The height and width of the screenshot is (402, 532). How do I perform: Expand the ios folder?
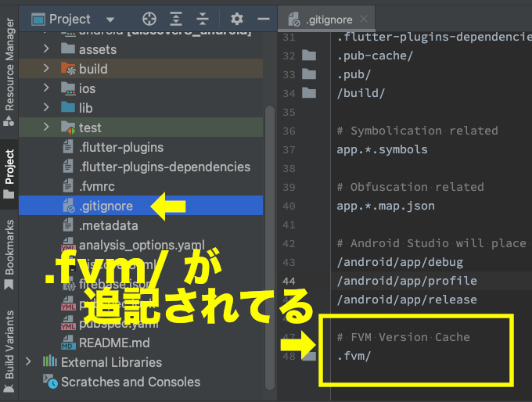46,88
